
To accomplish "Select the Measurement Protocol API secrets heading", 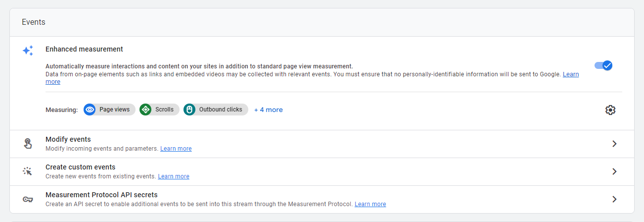I will pos(101,195).
